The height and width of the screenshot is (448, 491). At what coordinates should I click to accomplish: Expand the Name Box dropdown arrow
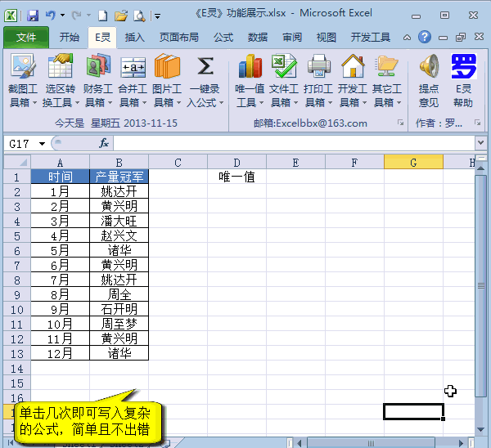tap(42, 143)
